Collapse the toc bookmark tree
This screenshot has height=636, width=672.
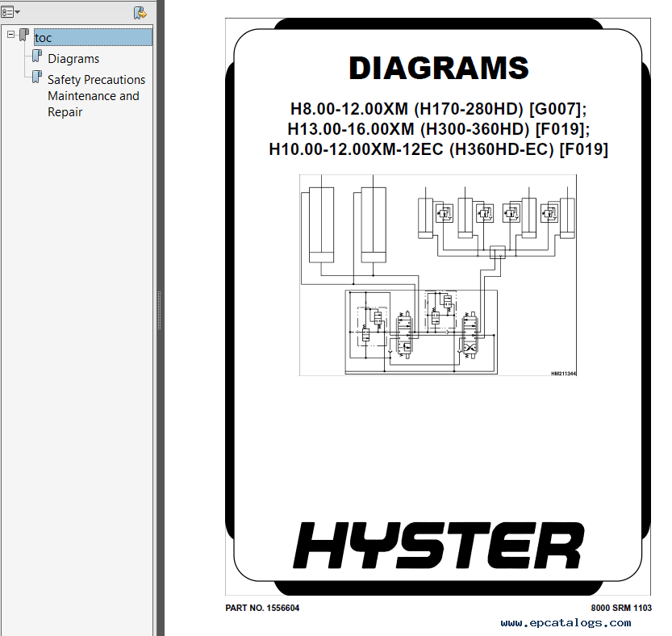[x=11, y=35]
